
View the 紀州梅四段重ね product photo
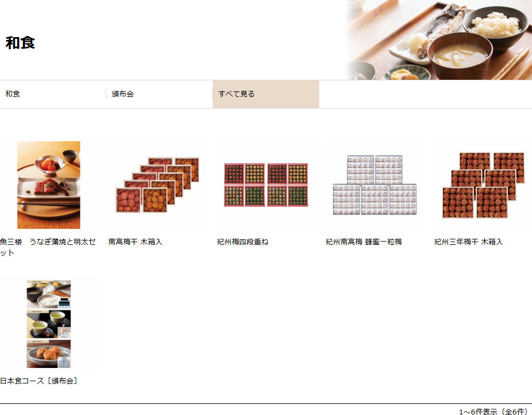266,185
